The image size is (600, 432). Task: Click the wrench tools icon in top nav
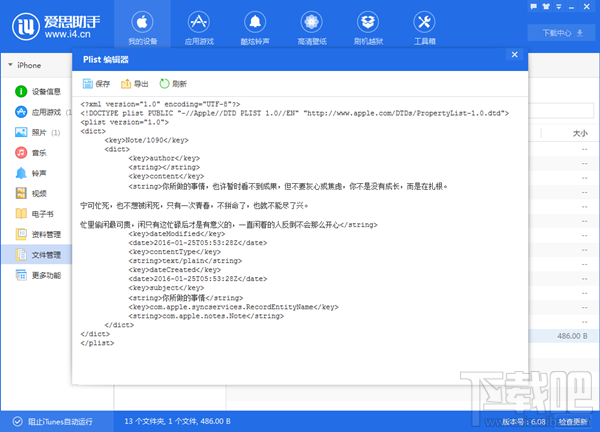[x=424, y=22]
